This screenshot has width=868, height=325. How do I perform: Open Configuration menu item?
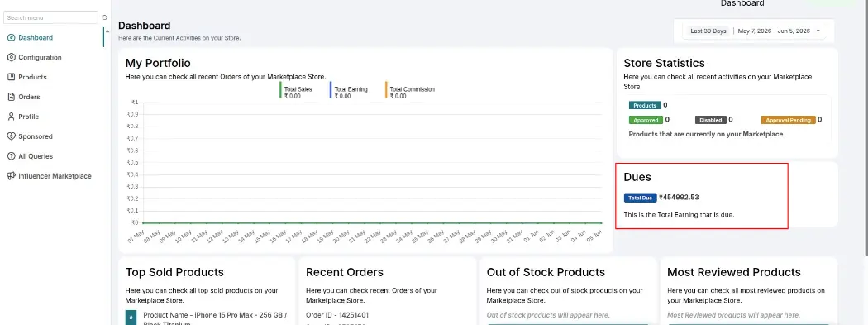(40, 58)
